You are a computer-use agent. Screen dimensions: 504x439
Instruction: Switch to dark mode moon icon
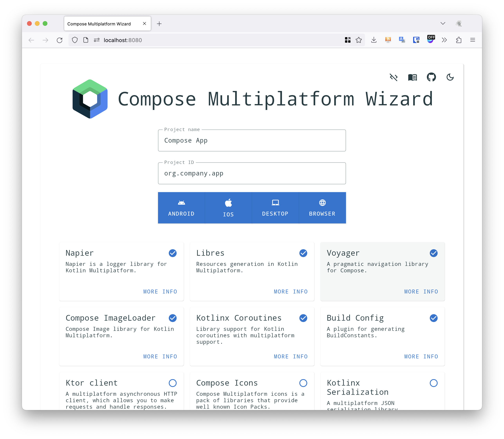pyautogui.click(x=450, y=77)
